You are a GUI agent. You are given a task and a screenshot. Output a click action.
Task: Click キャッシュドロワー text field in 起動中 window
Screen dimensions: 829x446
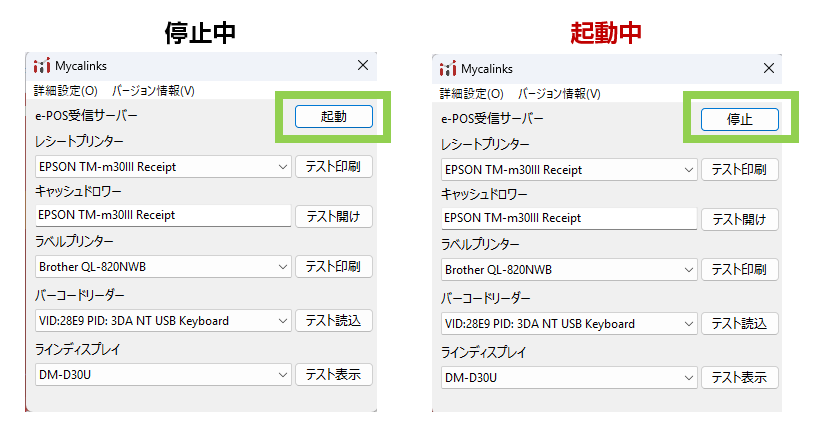568,218
